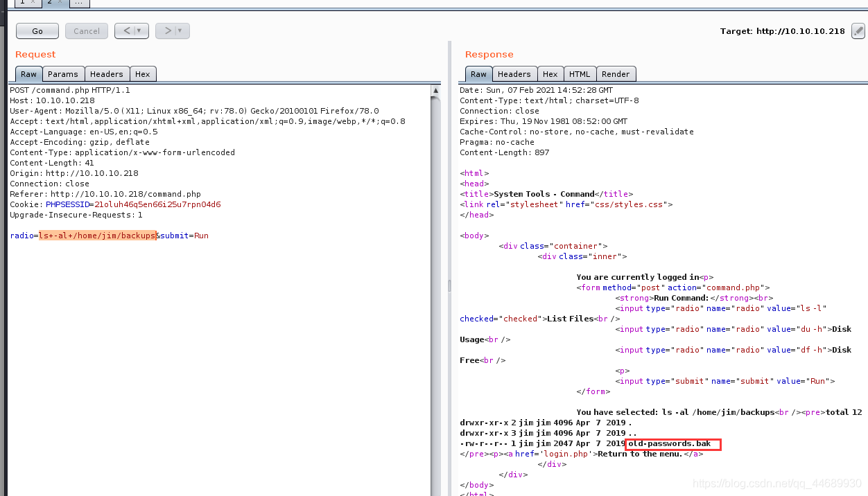Open the forward history dropdown arrow
Image resolution: width=868 pixels, height=496 pixels.
coord(182,30)
